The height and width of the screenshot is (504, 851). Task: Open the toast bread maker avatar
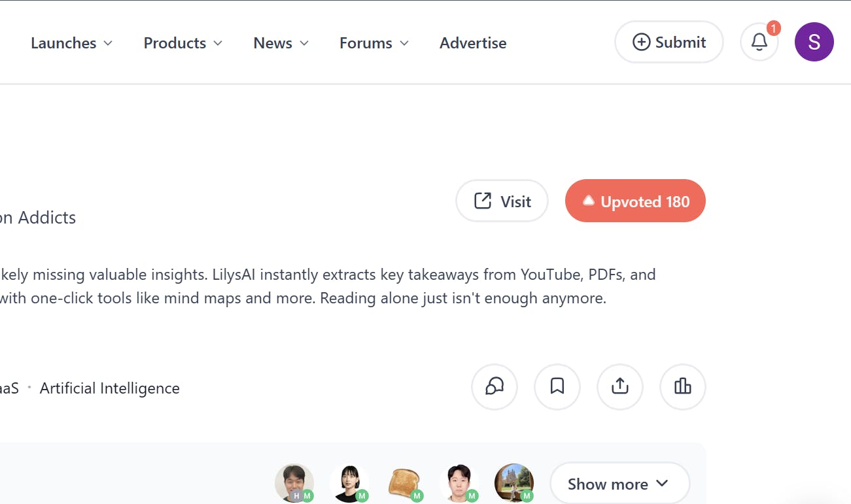point(404,484)
